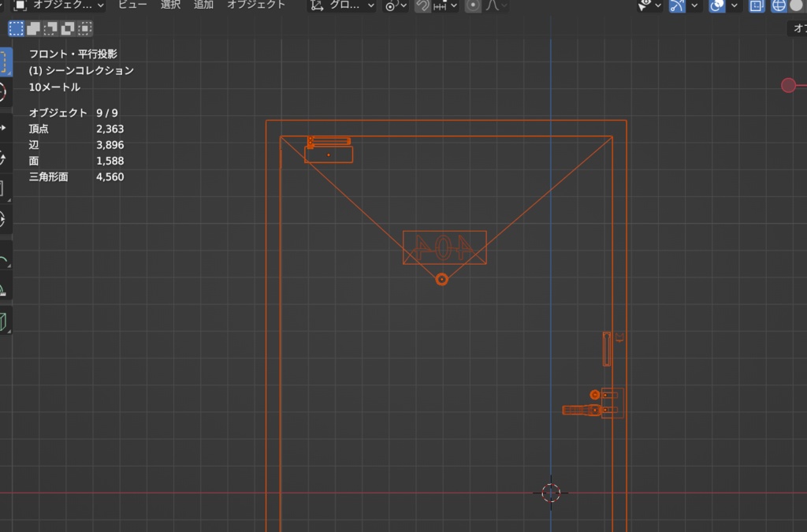Toggle snapping magnet on
This screenshot has width=807, height=532.
pos(423,6)
